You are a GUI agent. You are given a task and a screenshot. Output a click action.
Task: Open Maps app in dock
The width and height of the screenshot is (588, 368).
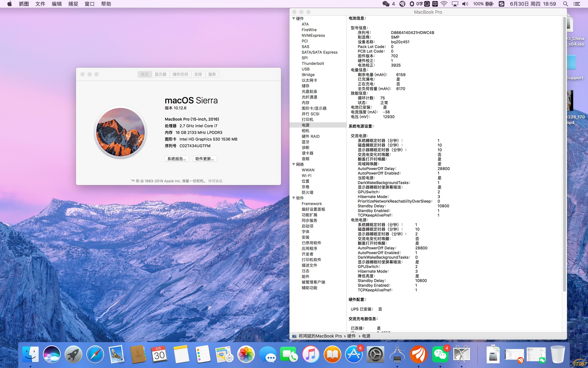224,354
